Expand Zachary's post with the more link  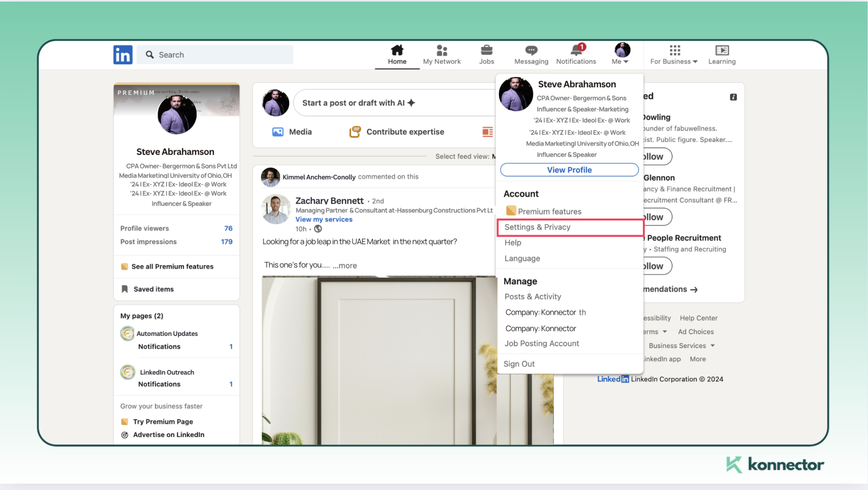pos(345,265)
